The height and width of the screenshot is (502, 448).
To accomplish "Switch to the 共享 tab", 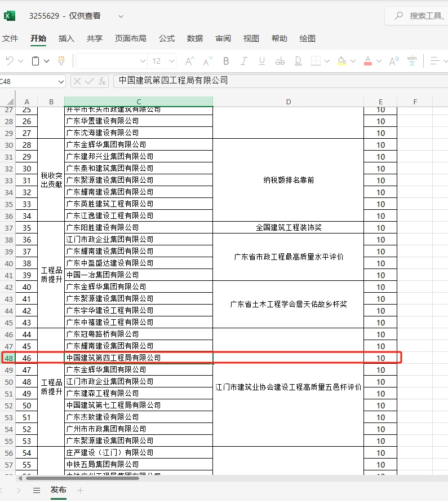I will pyautogui.click(x=95, y=38).
